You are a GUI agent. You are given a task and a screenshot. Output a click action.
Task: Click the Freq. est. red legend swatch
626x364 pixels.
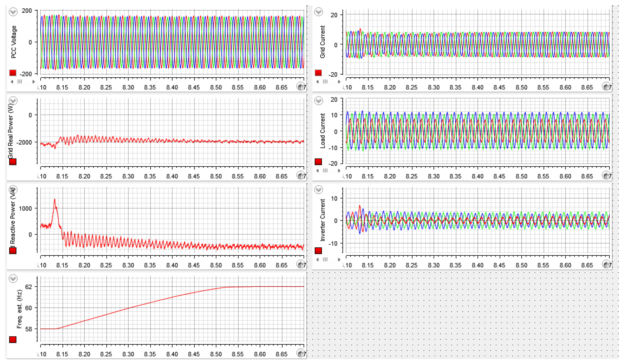pos(13,340)
